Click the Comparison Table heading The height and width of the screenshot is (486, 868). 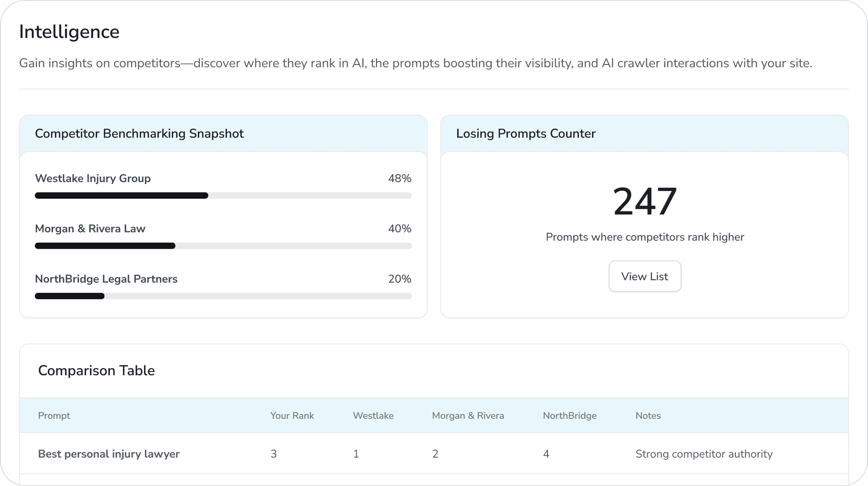[96, 371]
